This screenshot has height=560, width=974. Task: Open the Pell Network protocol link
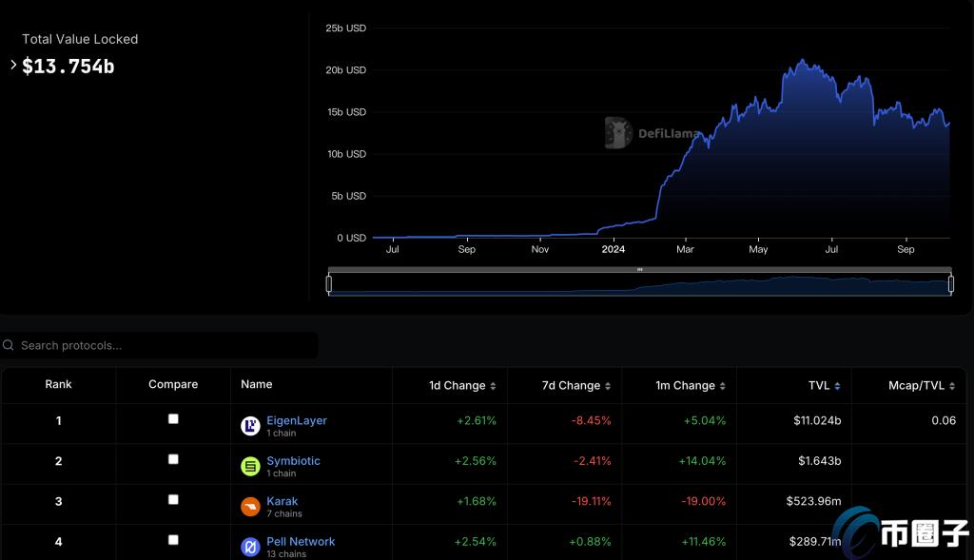click(301, 541)
